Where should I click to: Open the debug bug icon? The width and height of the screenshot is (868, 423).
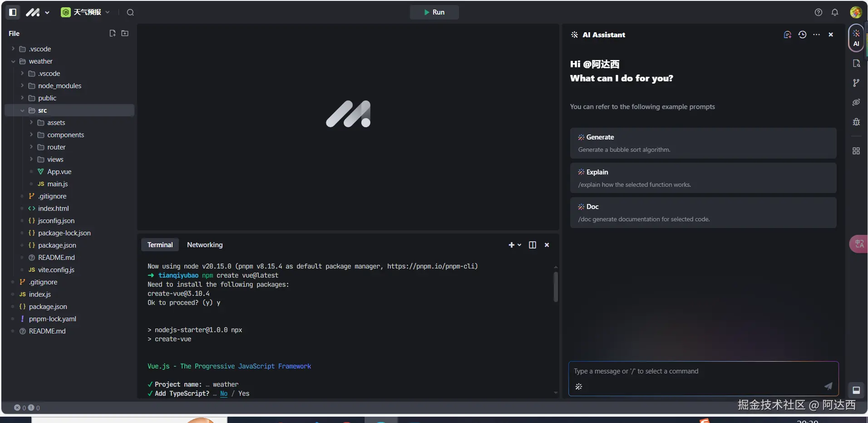[856, 122]
